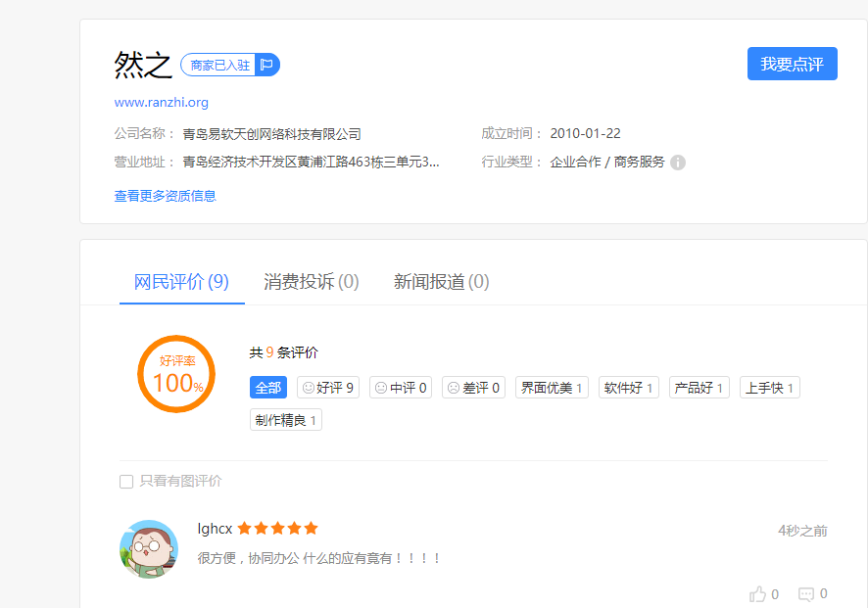The width and height of the screenshot is (868, 608).
Task: Click the five-star rating of lghcx
Action: (x=278, y=529)
